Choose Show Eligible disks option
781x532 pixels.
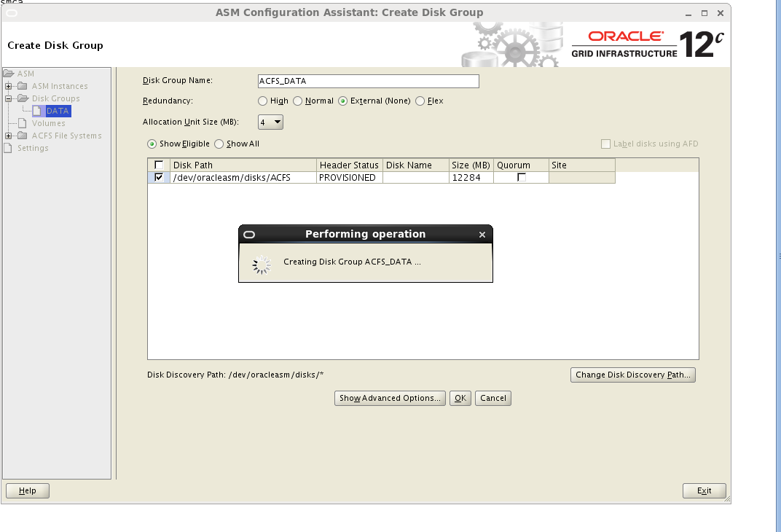(152, 144)
